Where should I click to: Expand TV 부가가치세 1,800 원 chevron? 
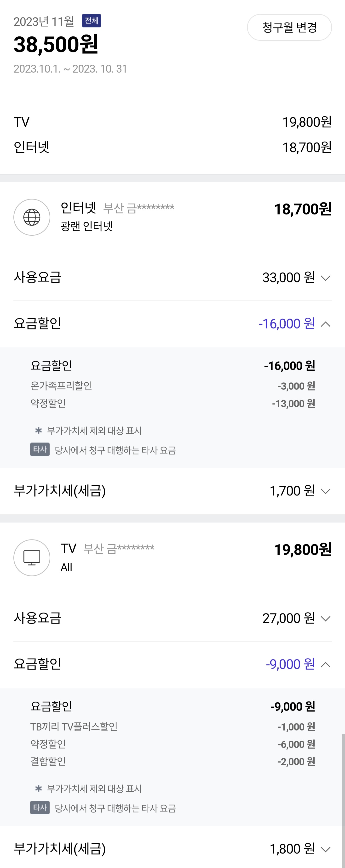pyautogui.click(x=325, y=850)
